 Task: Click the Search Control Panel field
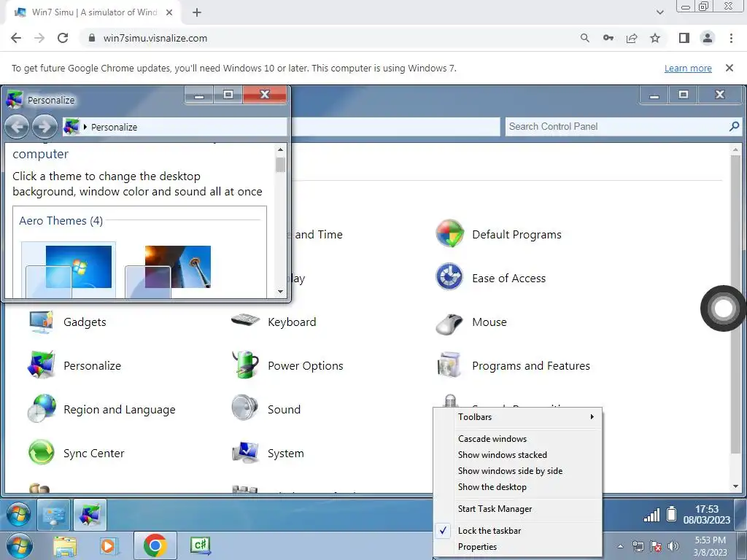pos(623,126)
